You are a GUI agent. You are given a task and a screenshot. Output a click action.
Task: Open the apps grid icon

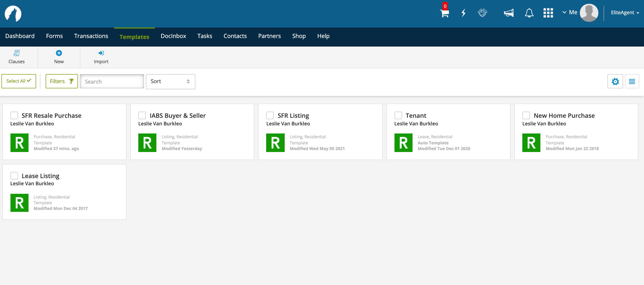[548, 13]
